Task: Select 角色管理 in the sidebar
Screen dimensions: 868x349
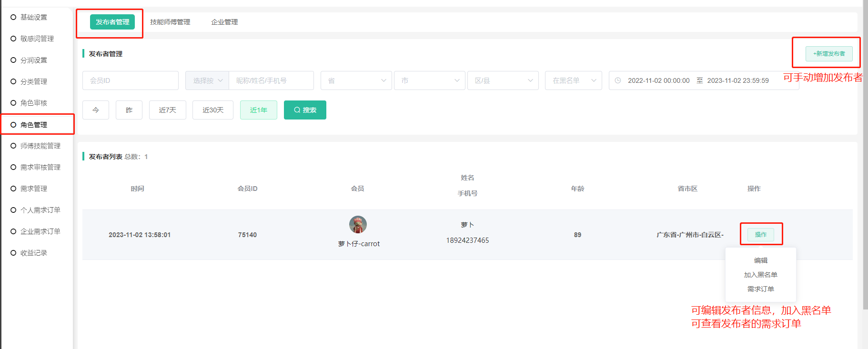Action: point(33,125)
